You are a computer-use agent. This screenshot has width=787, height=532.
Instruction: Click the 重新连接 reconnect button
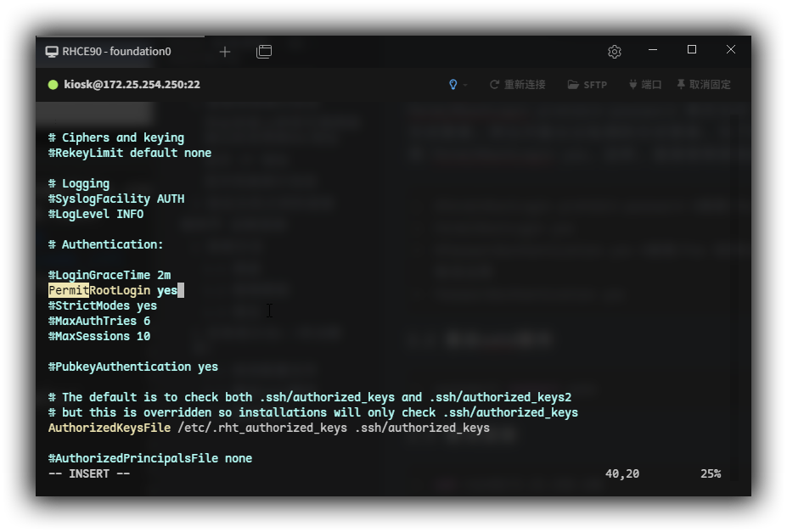pyautogui.click(x=517, y=85)
